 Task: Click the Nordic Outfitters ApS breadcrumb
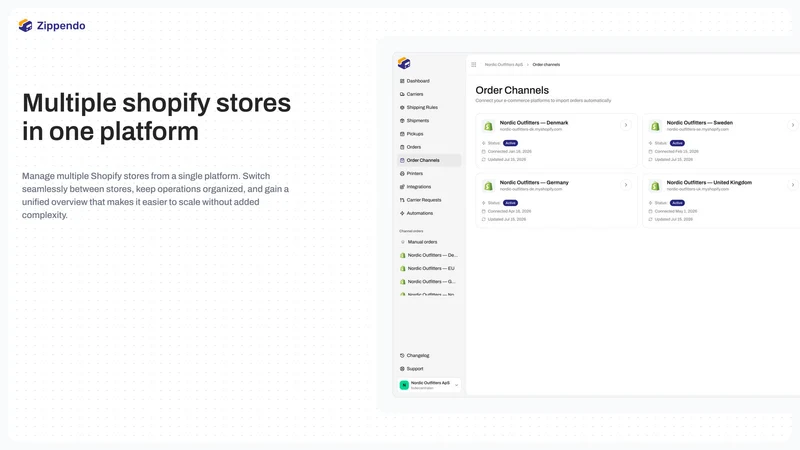point(504,65)
